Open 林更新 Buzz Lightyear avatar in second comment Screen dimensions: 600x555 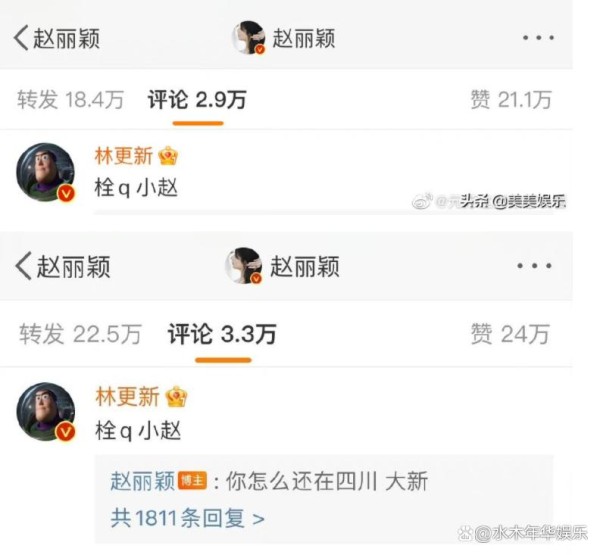pos(46,412)
